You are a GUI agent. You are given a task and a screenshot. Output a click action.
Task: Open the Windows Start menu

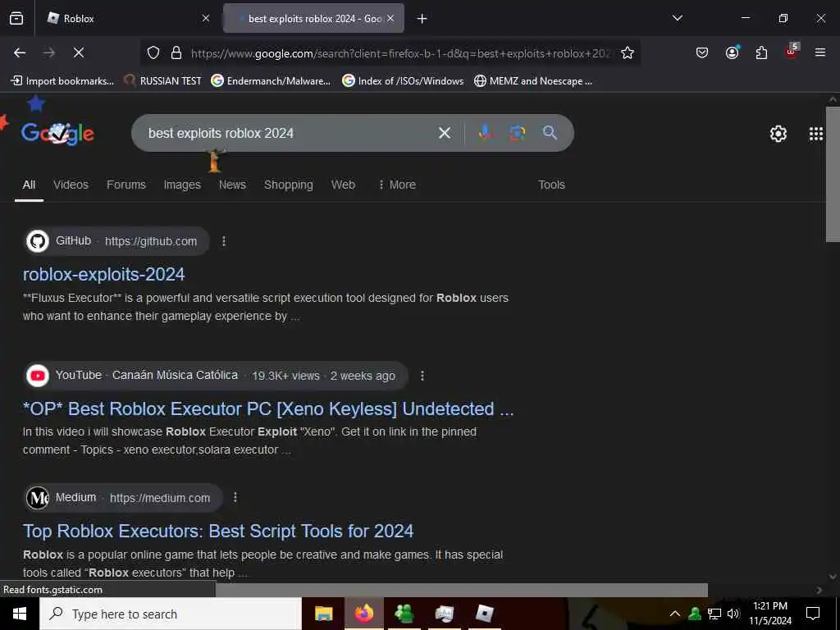[20, 614]
